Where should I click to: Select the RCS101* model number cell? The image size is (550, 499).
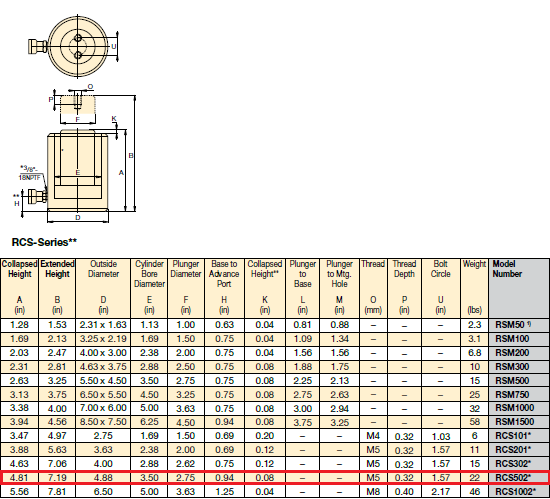point(518,436)
